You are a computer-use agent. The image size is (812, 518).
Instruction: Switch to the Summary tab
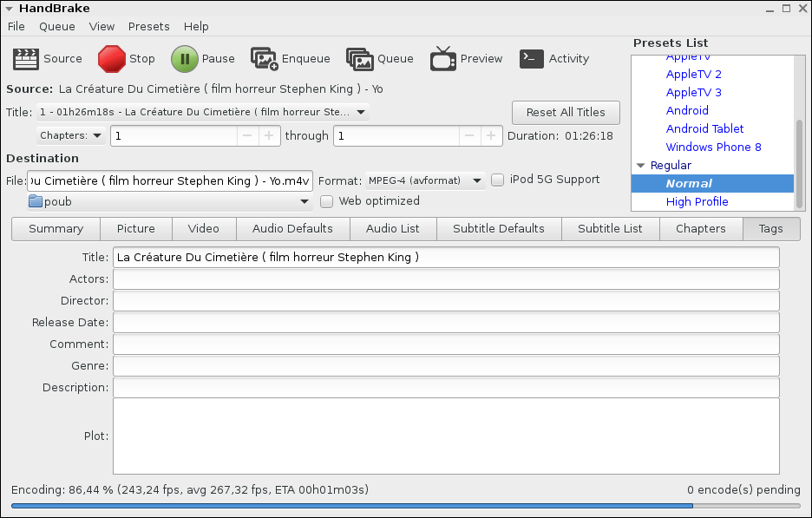click(x=56, y=229)
